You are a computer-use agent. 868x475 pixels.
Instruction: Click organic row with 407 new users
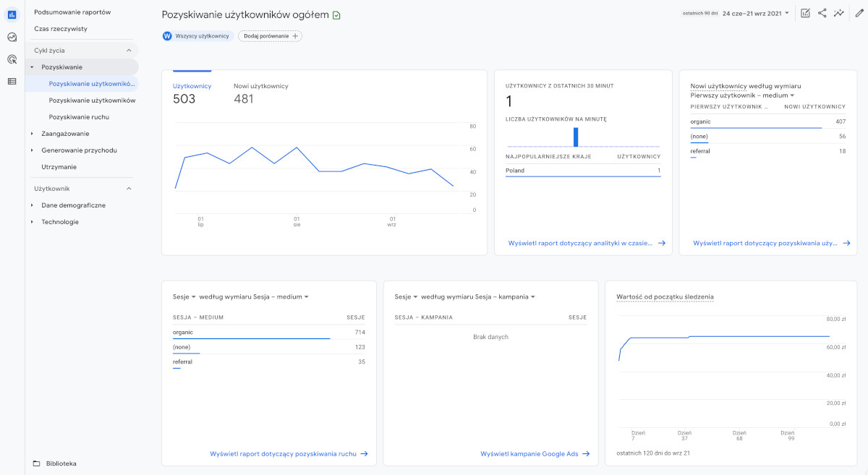767,121
